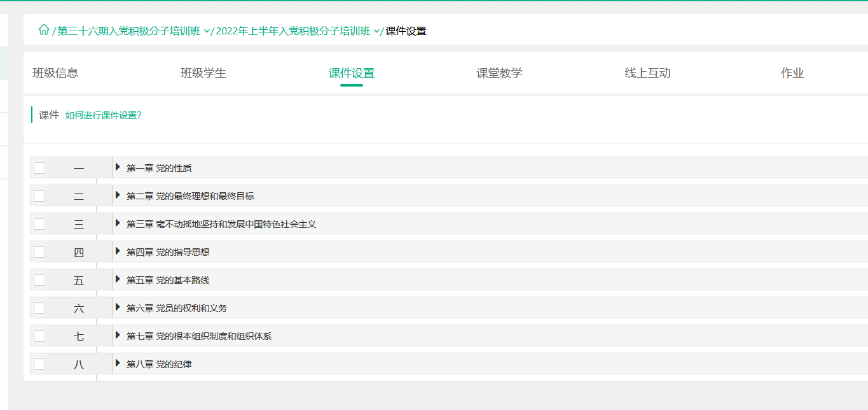Expand the 第七章 chapter triangle icon
This screenshot has height=410, width=868.
(x=118, y=336)
